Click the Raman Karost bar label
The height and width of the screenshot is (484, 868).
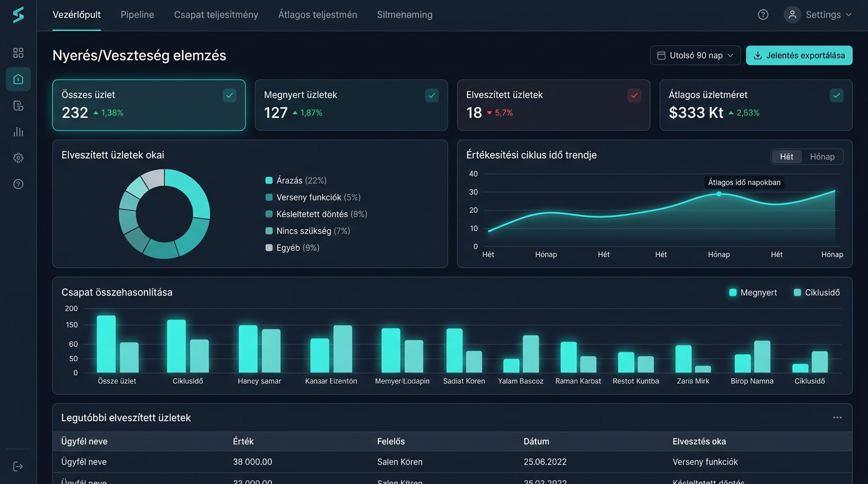coord(578,381)
